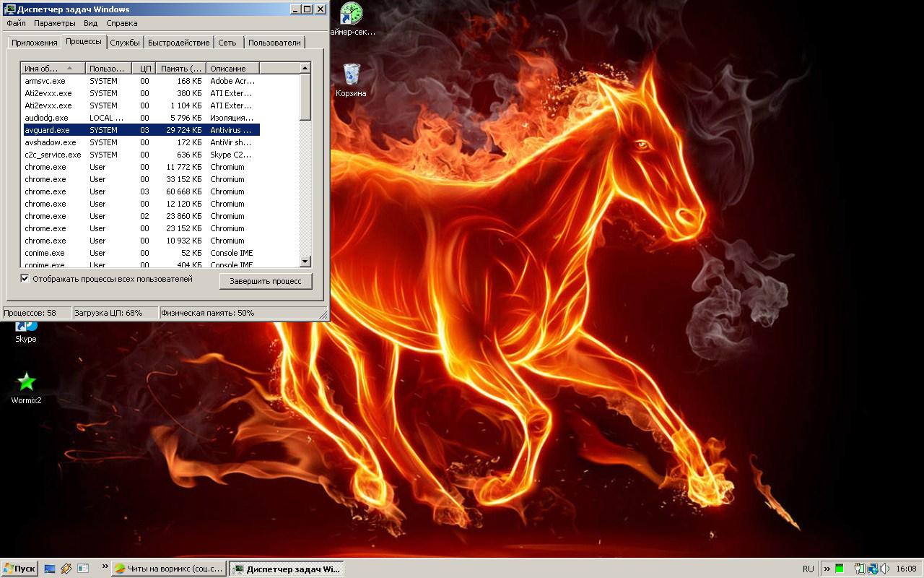Click status bar Процессов: 58 text
Image resolution: width=924 pixels, height=578 pixels.
click(30, 313)
